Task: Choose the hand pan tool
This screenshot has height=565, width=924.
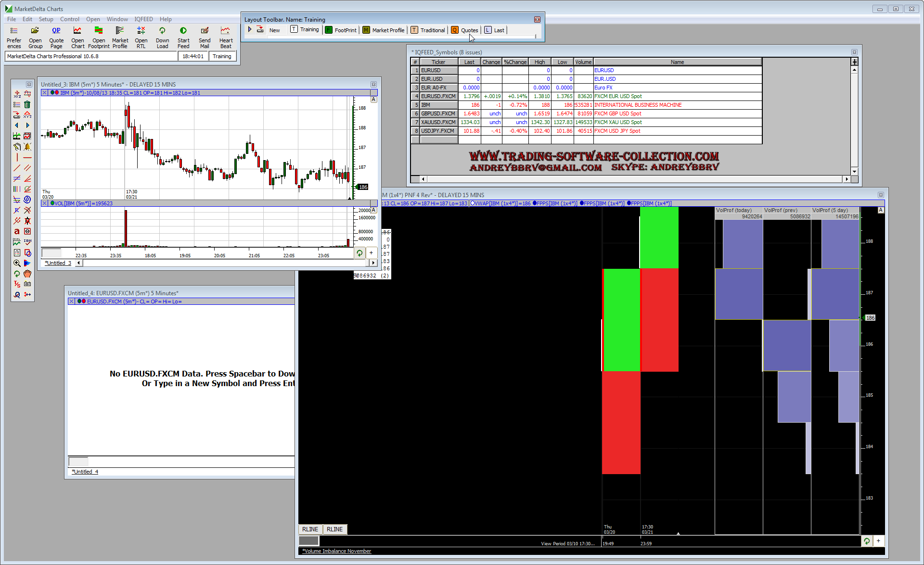Action: click(27, 274)
